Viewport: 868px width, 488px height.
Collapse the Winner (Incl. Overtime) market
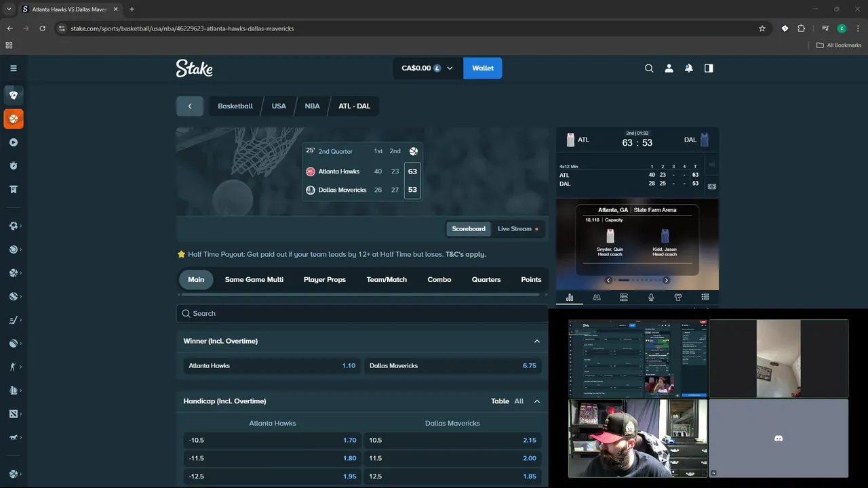pyautogui.click(x=536, y=341)
